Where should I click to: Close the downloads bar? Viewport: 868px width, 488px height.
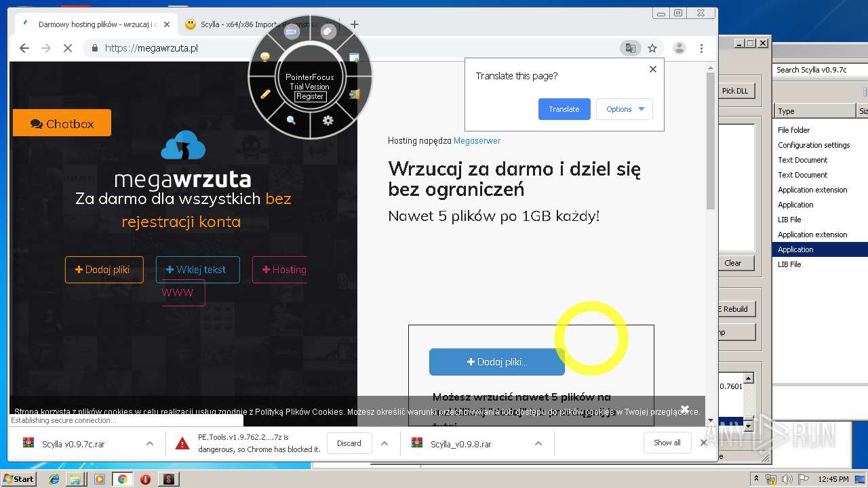pos(703,443)
